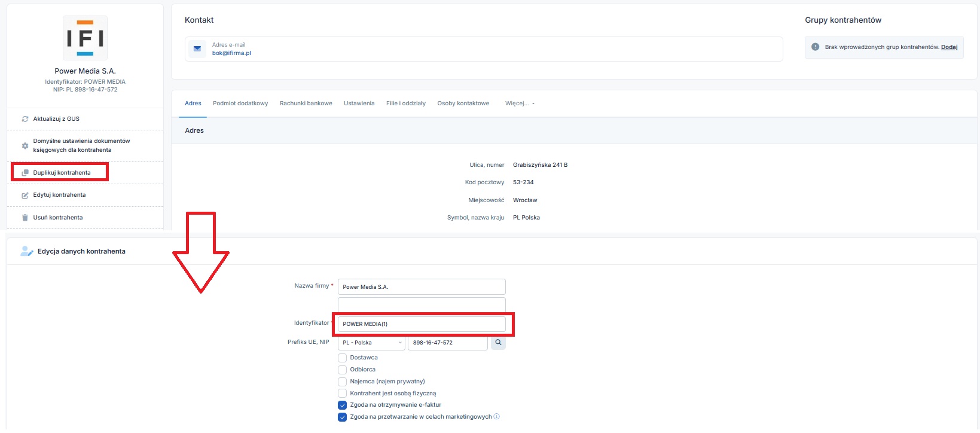
Task: Enable the Dostawca checkbox
Action: pyautogui.click(x=343, y=358)
